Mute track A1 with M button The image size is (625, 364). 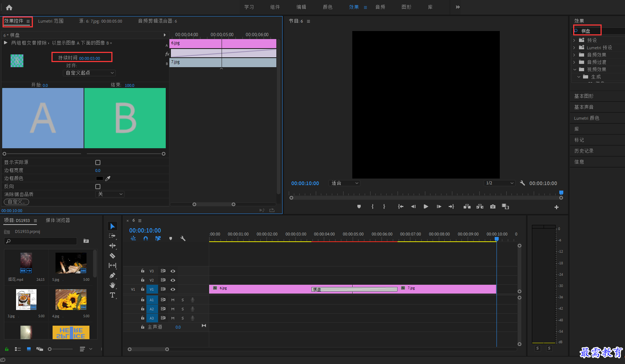click(173, 300)
